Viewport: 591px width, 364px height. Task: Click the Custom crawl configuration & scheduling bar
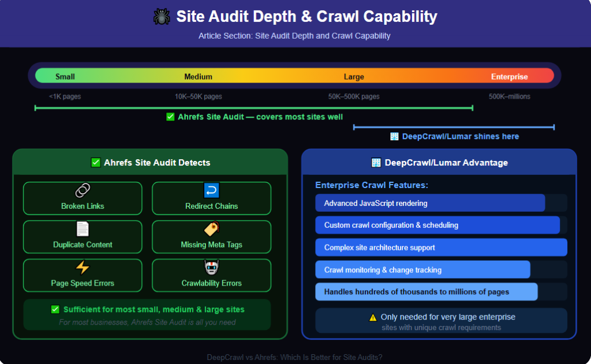(437, 226)
